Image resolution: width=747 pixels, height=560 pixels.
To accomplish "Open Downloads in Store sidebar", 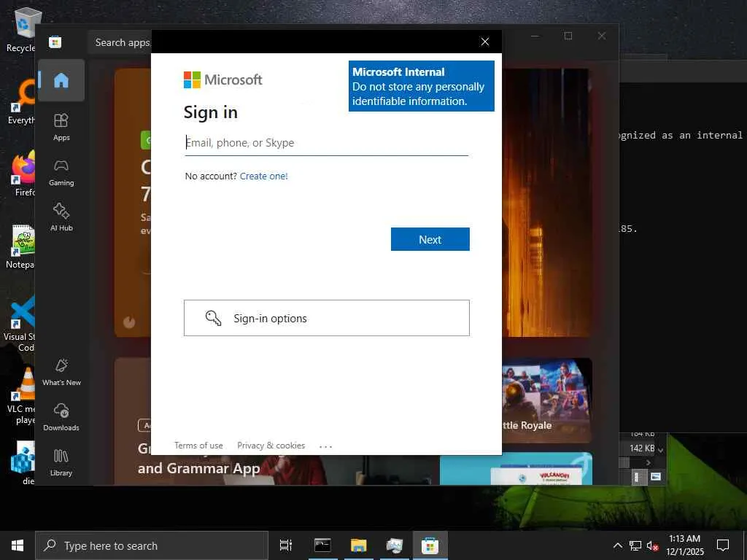I will [x=61, y=417].
